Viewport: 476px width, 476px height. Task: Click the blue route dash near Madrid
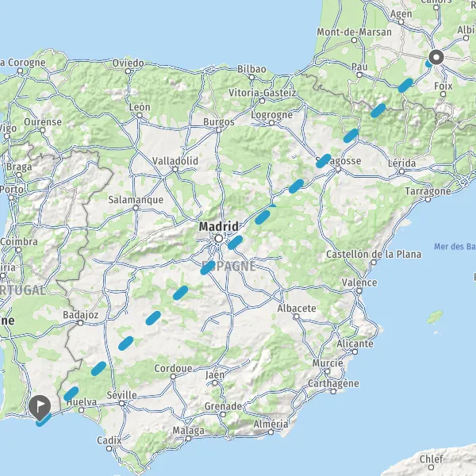(x=236, y=242)
